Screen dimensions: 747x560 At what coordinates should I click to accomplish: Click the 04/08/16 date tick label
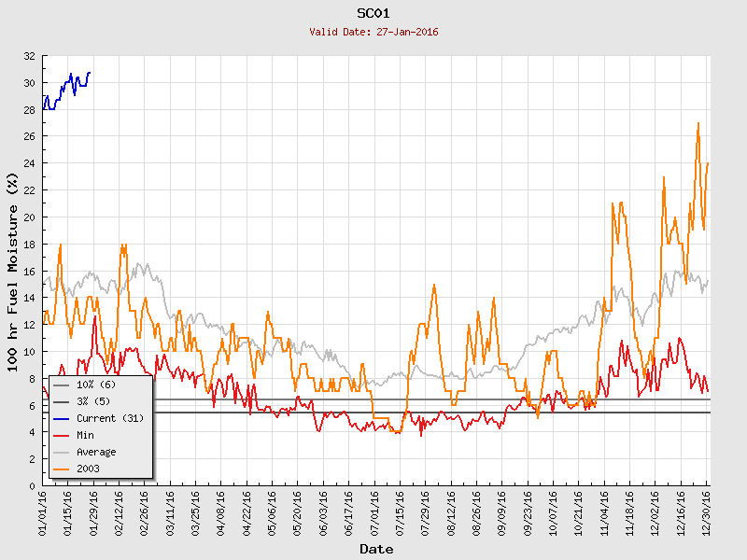(221, 514)
